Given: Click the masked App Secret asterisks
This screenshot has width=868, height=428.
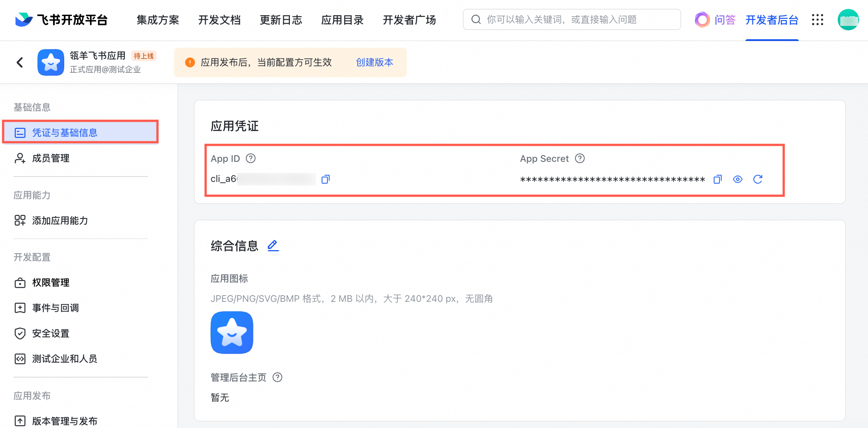Looking at the screenshot, I should pos(612,180).
